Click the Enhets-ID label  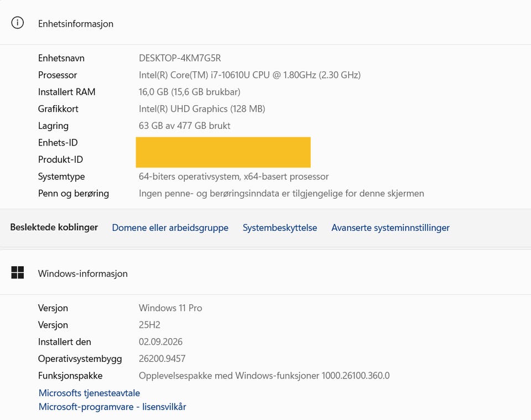[x=58, y=143]
